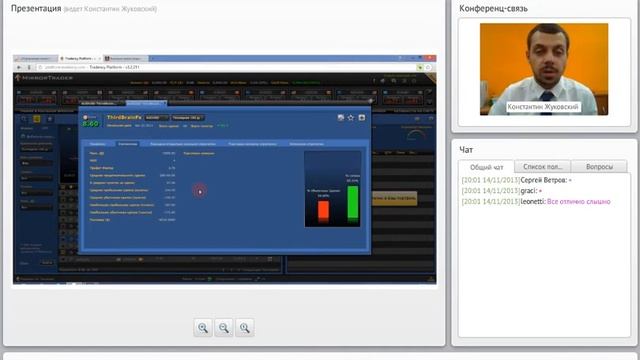Open the Список пол... tab
This screenshot has height=360, width=640.
542,167
